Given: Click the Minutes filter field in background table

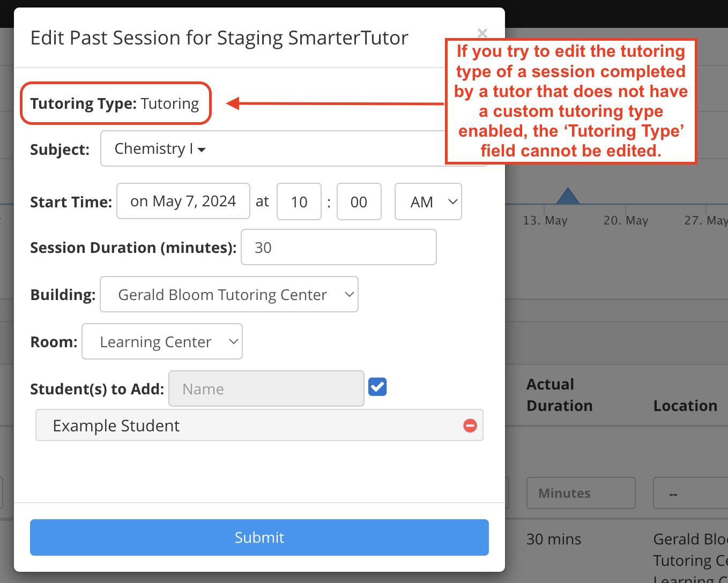Looking at the screenshot, I should point(581,493).
